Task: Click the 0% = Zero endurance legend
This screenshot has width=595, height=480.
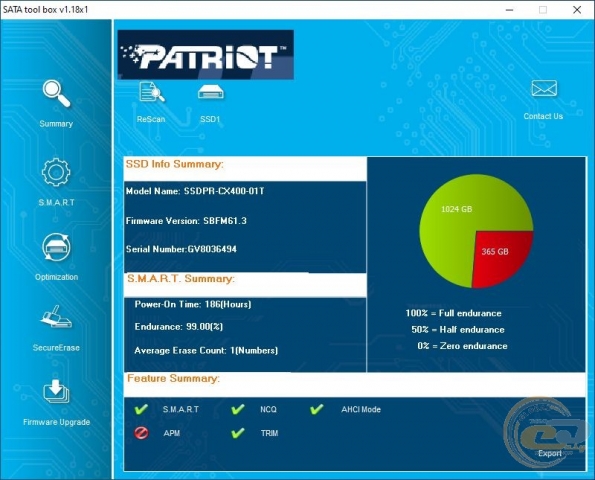Action: tap(462, 346)
